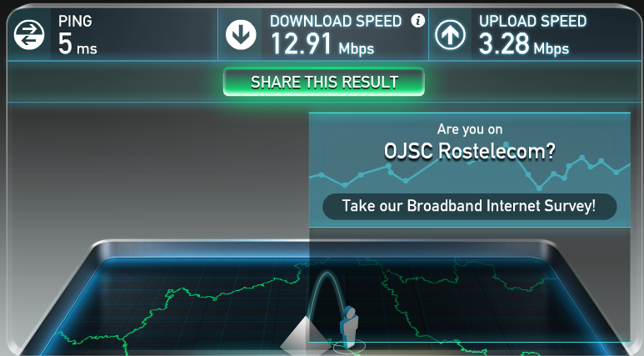Open the download speed info icon
This screenshot has height=356, width=644.
pyautogui.click(x=418, y=21)
